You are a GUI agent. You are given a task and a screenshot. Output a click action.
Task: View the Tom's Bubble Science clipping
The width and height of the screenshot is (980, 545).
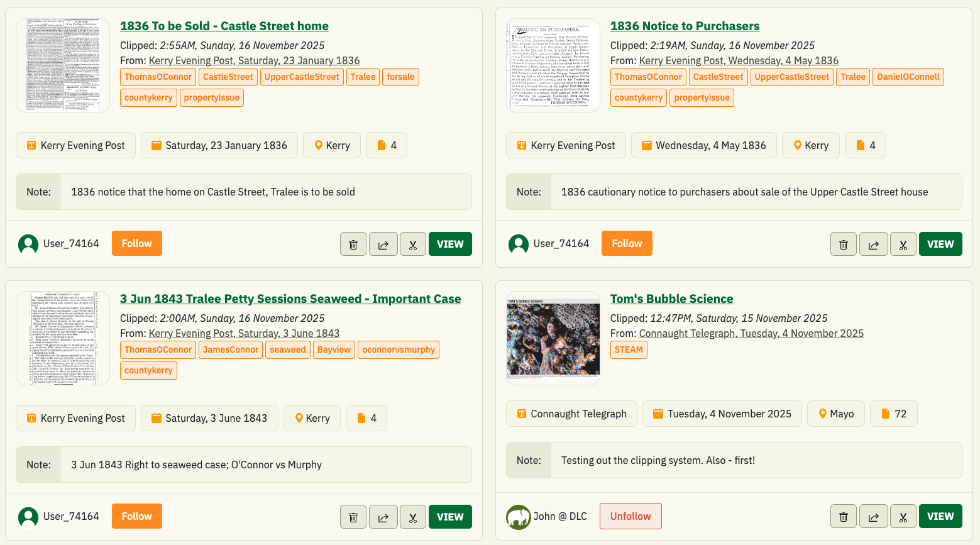coord(940,516)
